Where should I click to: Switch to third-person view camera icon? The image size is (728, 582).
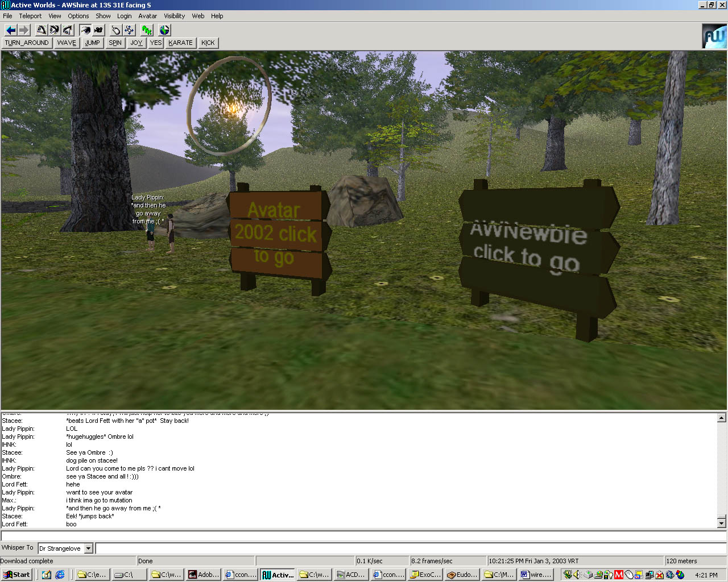pos(98,30)
